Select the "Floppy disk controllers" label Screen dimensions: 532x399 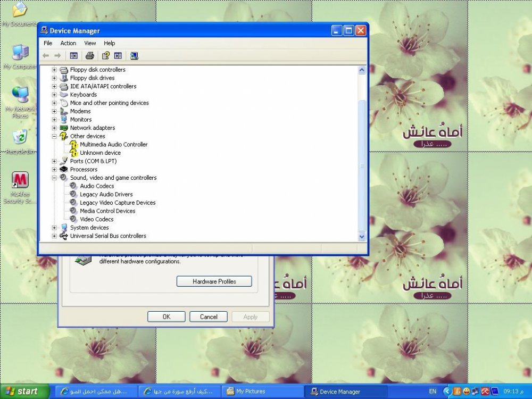98,70
